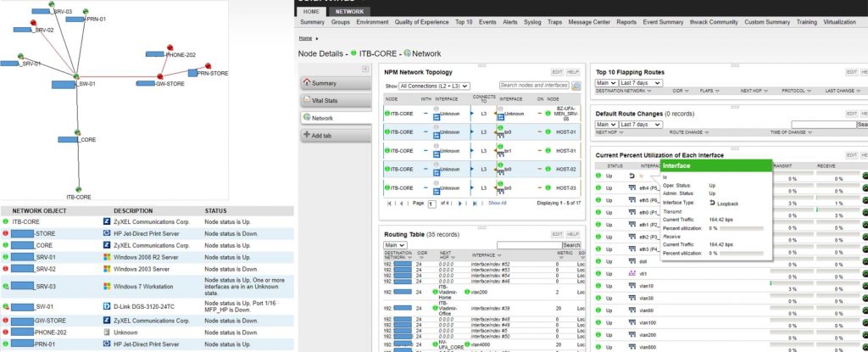Click the topology page number field
This screenshot has width=868, height=352.
click(x=431, y=204)
